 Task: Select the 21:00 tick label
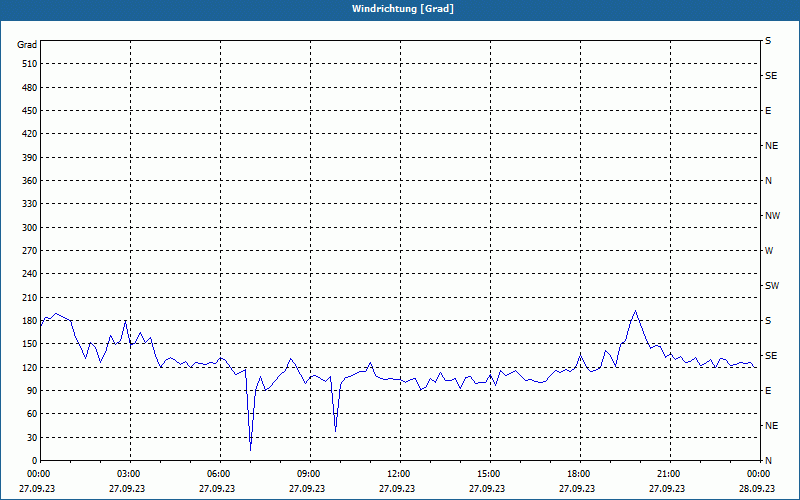click(x=667, y=474)
